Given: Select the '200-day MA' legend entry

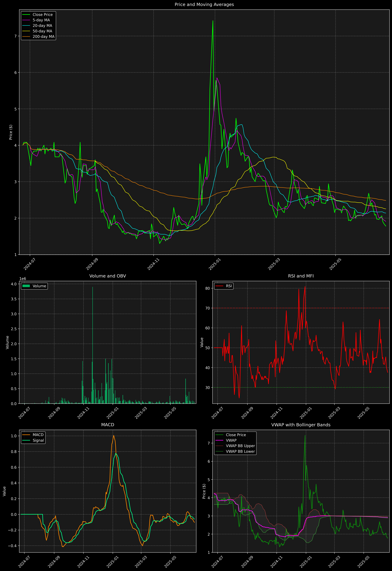Looking at the screenshot, I should [x=43, y=37].
